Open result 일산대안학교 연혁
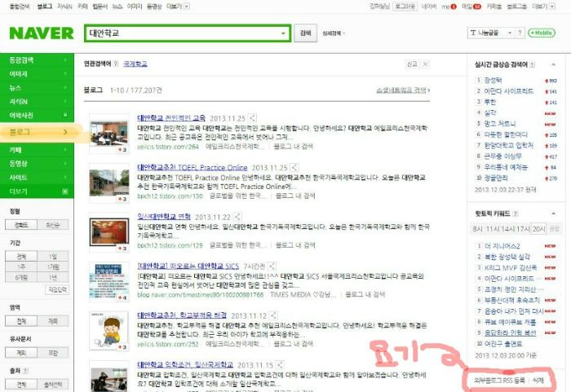This screenshot has height=392, width=571. (164, 217)
